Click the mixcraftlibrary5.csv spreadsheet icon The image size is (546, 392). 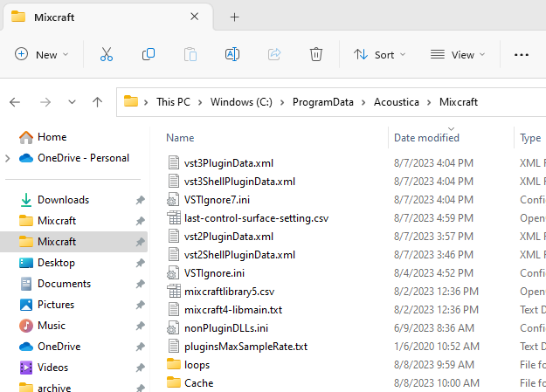[x=174, y=291]
